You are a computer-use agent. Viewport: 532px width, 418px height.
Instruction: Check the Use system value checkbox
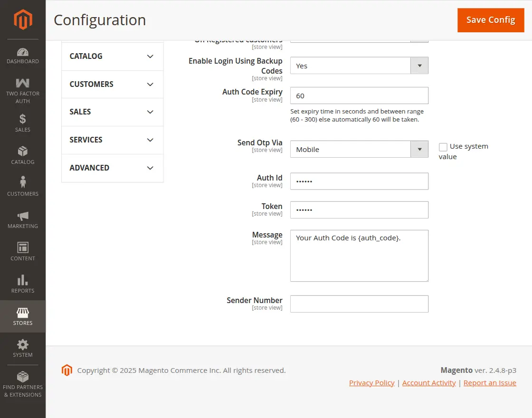pyautogui.click(x=443, y=146)
